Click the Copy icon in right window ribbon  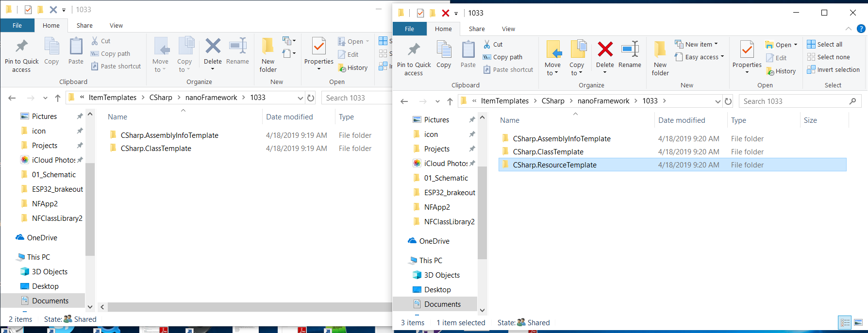(444, 50)
